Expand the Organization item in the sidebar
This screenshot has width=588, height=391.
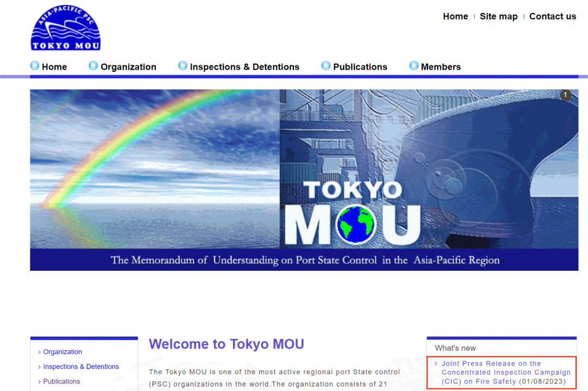pyautogui.click(x=62, y=352)
